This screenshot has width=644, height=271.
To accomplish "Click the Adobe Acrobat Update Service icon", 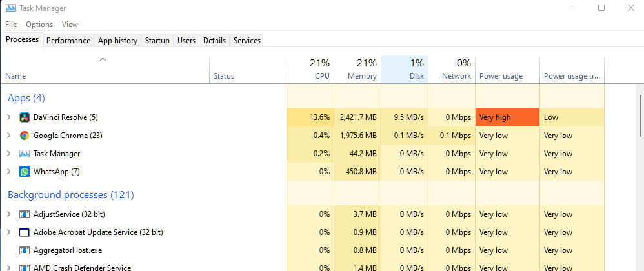I will click(25, 232).
